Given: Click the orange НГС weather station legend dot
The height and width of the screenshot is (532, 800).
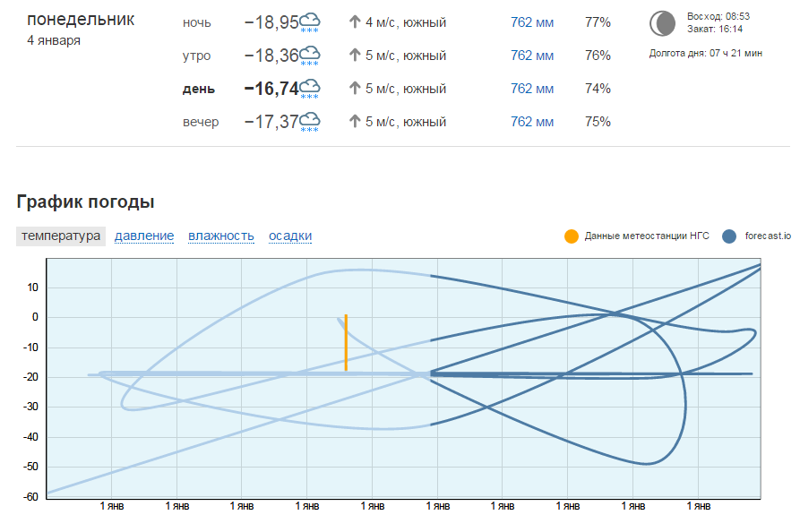Looking at the screenshot, I should click(572, 236).
